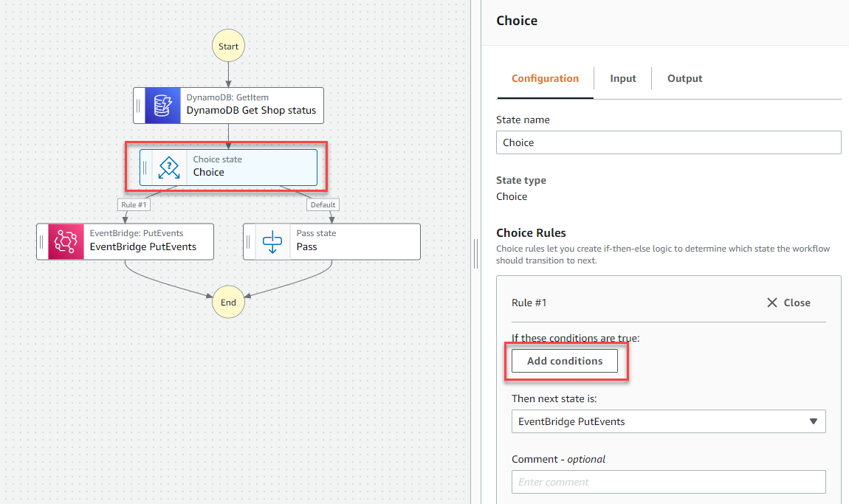Click the Default branch label
The height and width of the screenshot is (504, 849).
pos(323,204)
